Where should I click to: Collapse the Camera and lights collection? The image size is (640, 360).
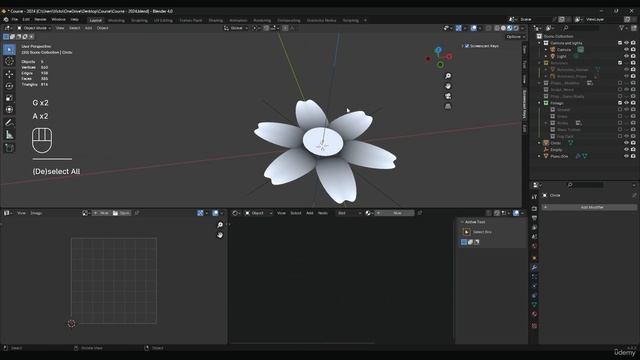[x=540, y=43]
